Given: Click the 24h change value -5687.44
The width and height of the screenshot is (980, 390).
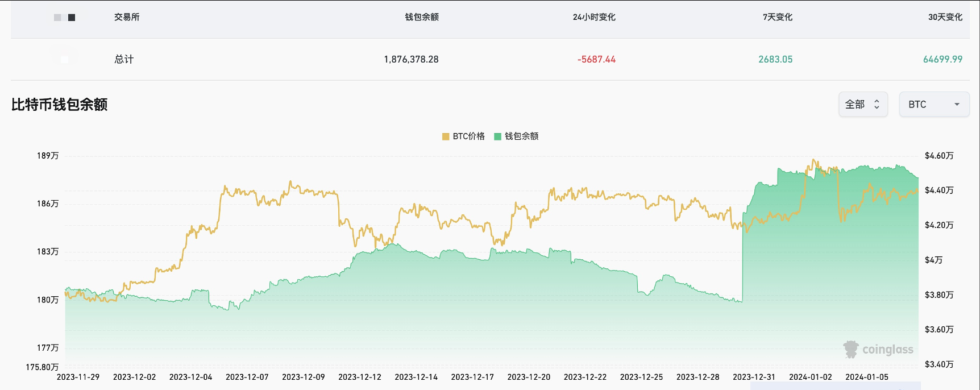Looking at the screenshot, I should coord(596,59).
